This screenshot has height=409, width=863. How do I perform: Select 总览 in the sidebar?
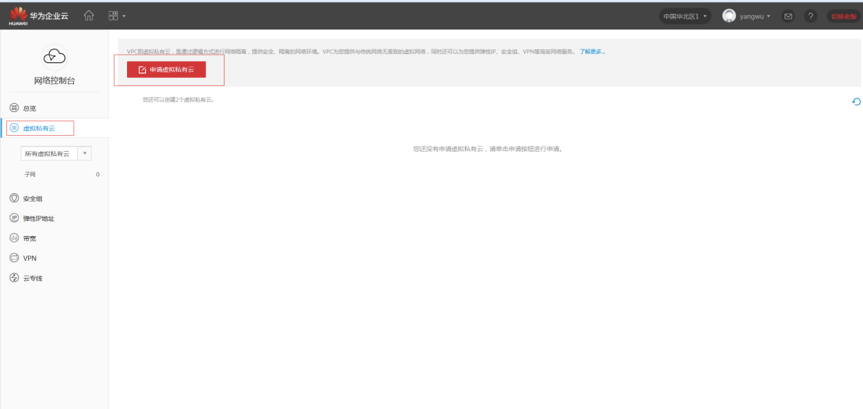29,108
